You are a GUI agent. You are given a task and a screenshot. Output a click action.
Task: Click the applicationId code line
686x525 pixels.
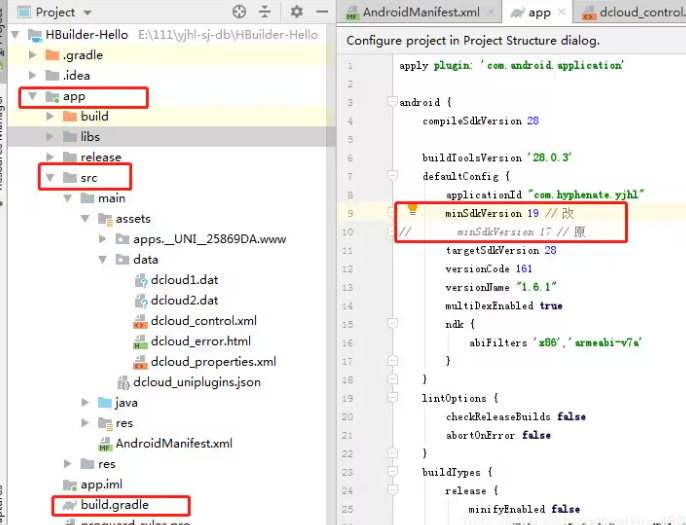(545, 195)
